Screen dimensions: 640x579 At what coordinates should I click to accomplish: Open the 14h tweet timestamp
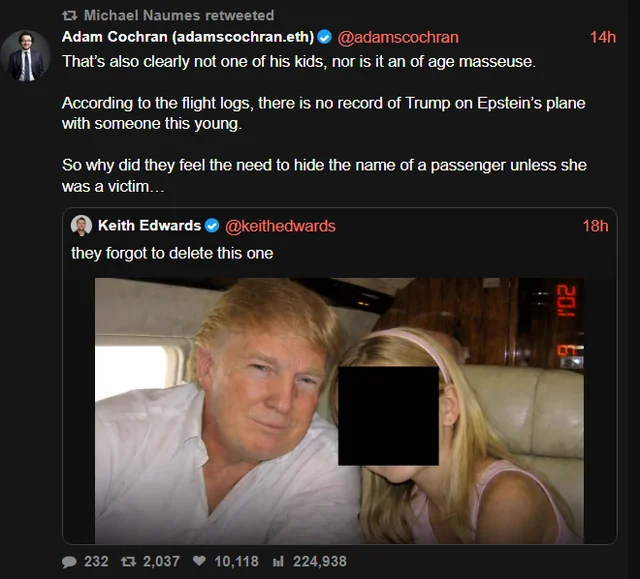tap(603, 38)
